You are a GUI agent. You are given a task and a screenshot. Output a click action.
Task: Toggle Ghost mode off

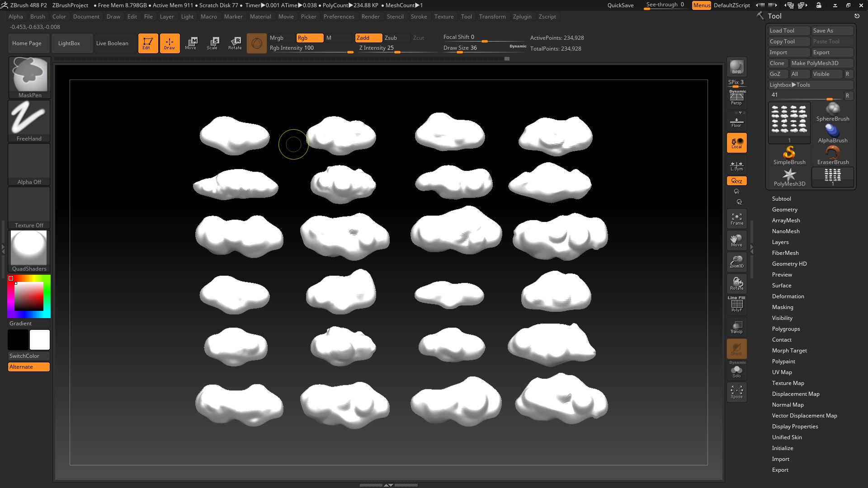tap(736, 348)
